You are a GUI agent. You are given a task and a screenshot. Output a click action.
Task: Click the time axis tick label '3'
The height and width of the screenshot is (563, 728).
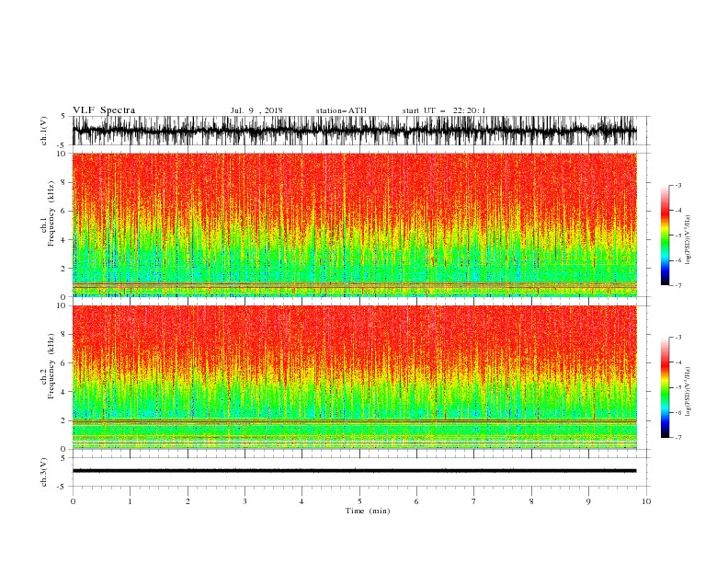click(245, 501)
